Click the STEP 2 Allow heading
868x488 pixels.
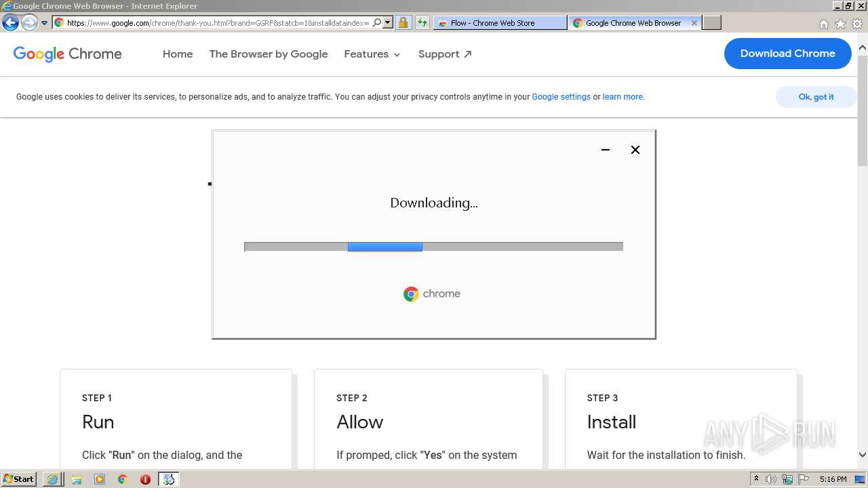360,422
